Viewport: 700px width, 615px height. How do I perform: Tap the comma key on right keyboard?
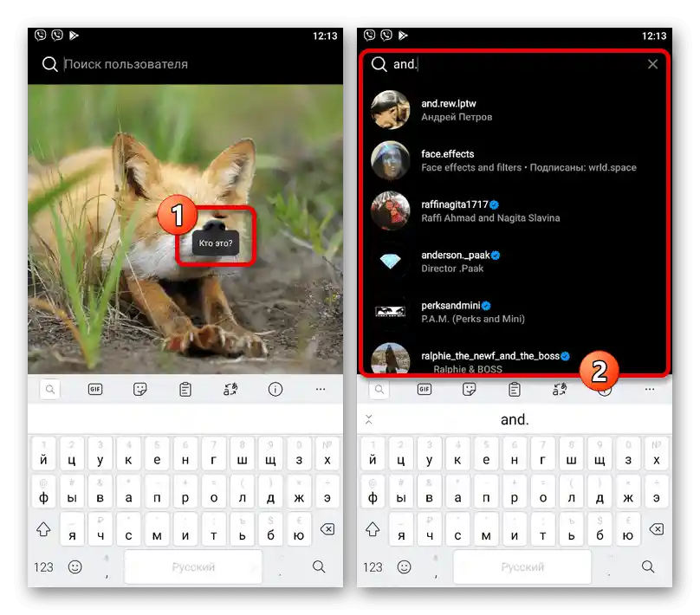tap(436, 567)
